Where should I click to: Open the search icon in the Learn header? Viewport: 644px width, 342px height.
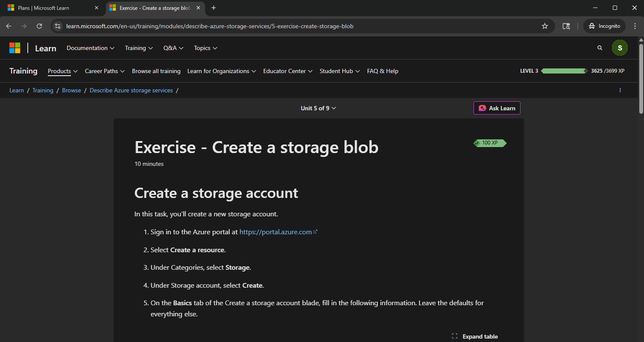pos(600,47)
